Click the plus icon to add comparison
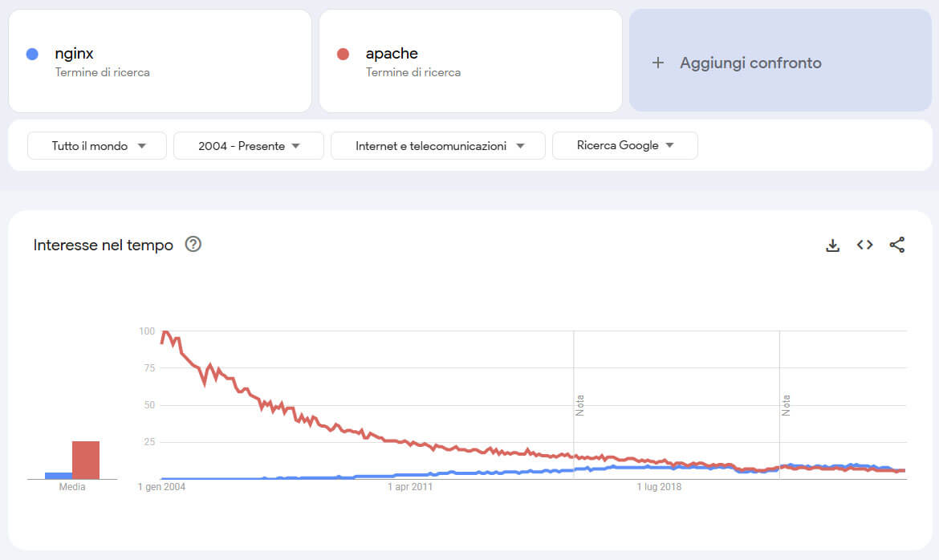This screenshot has height=560, width=939. [x=658, y=63]
